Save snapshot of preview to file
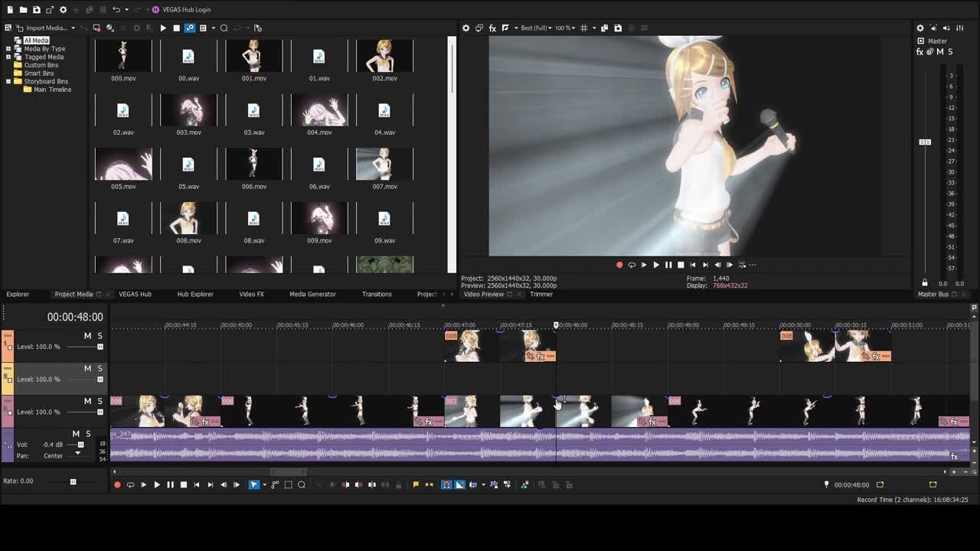 [x=618, y=28]
